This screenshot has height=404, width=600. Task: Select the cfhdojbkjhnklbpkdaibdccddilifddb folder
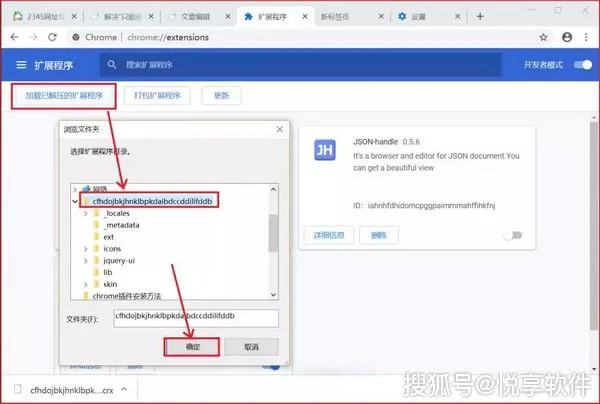tap(152, 201)
